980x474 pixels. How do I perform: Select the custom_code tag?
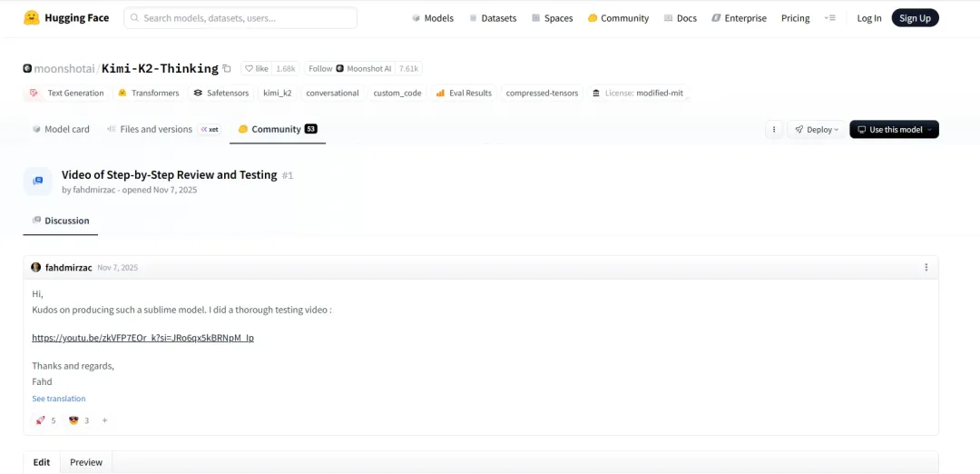click(x=397, y=94)
